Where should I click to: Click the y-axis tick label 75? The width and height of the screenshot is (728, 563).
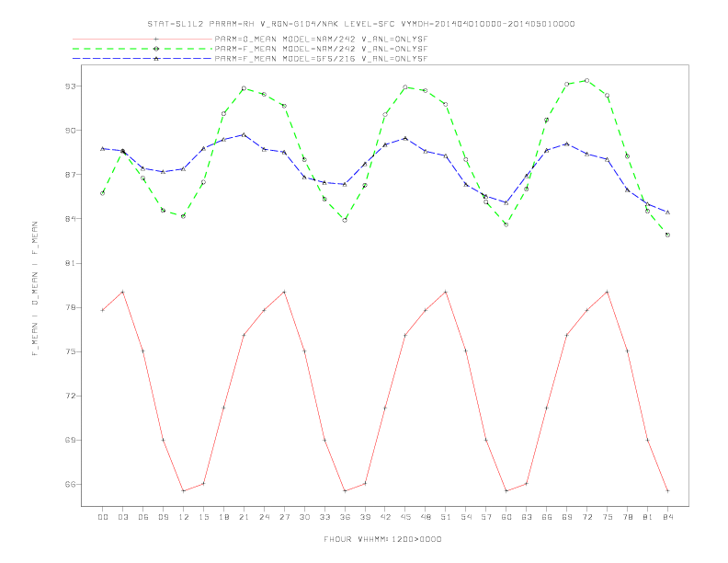[x=70, y=351]
